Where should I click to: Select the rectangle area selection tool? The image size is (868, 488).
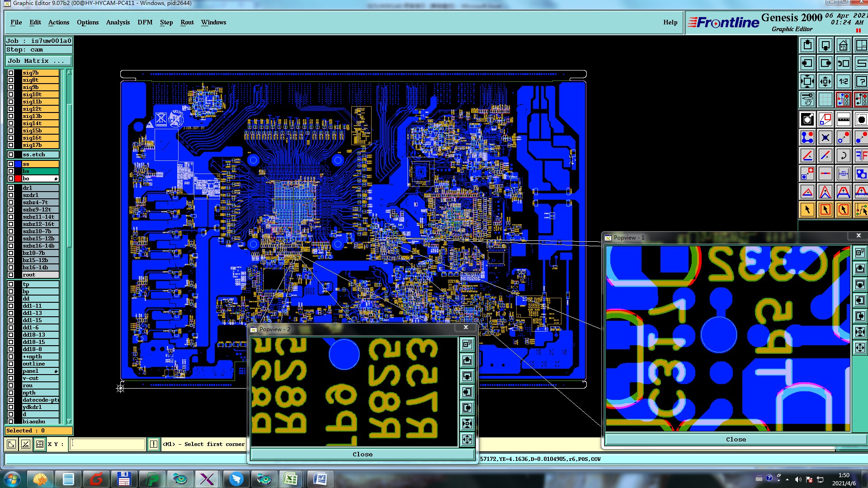[x=826, y=210]
